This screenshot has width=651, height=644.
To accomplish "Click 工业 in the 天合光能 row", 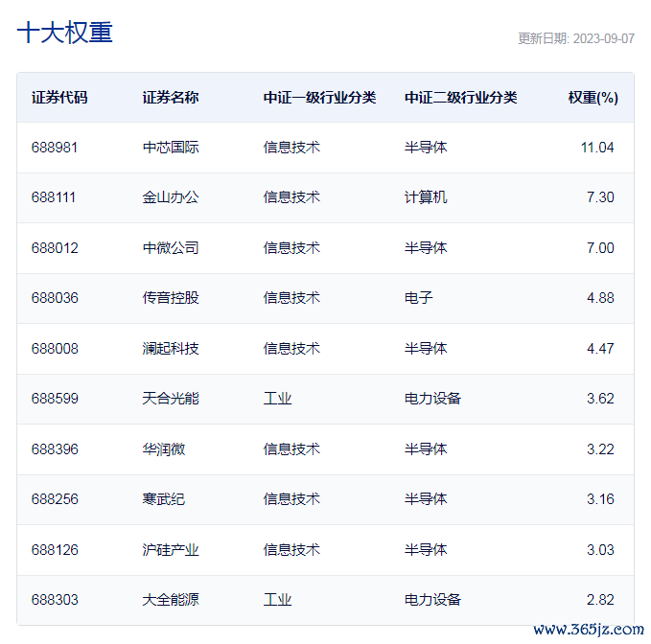I will [277, 399].
